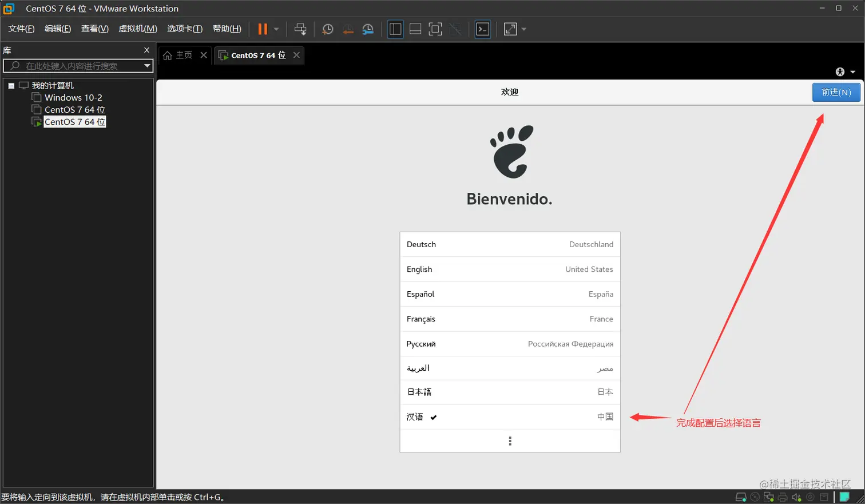Click the Bienvenido. welcome heading

(x=510, y=199)
